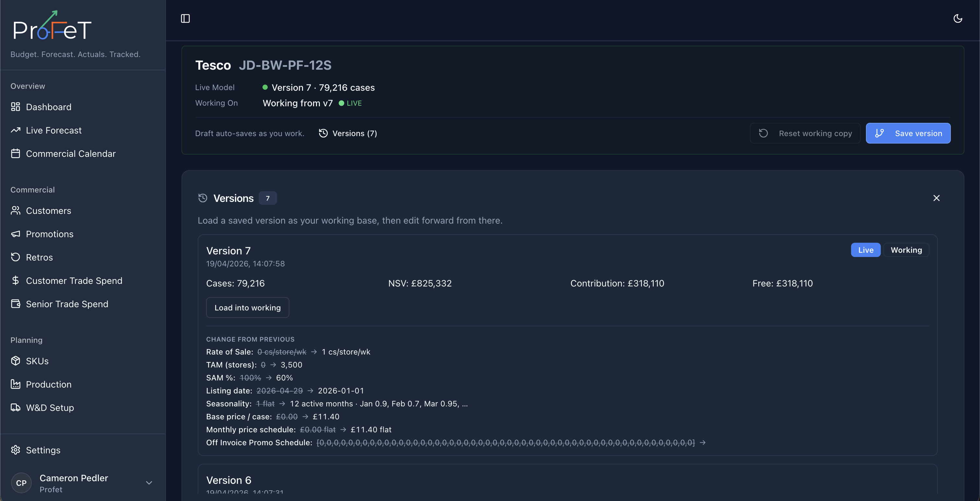Screen dimensions: 980x501
Task: Toggle the sidebar panel icon
Action: coord(185,19)
